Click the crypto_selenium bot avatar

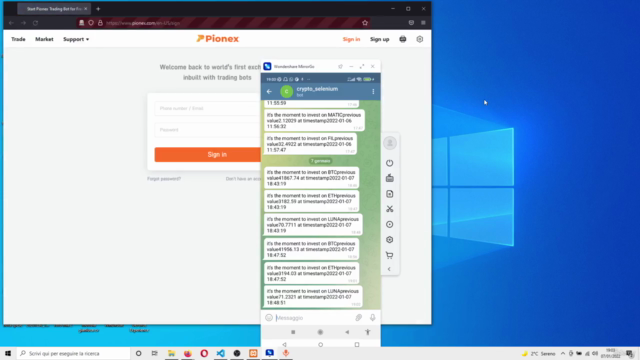pos(287,91)
